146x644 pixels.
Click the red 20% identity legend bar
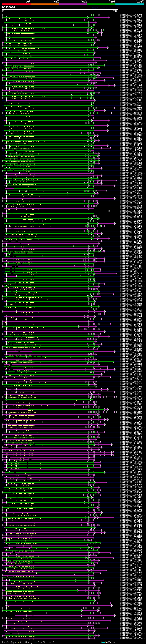(16, 4)
